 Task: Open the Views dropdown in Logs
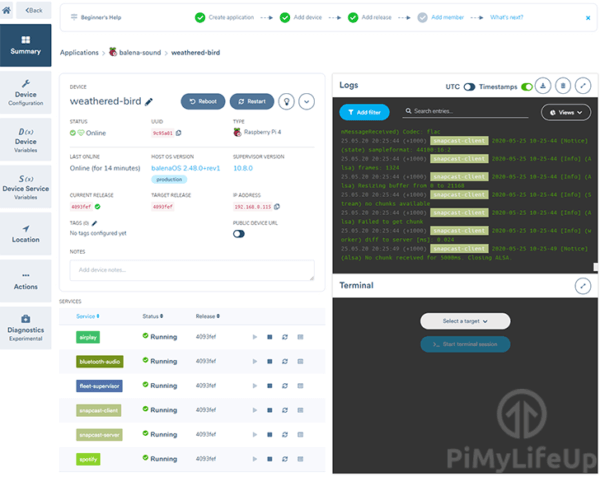click(x=565, y=113)
